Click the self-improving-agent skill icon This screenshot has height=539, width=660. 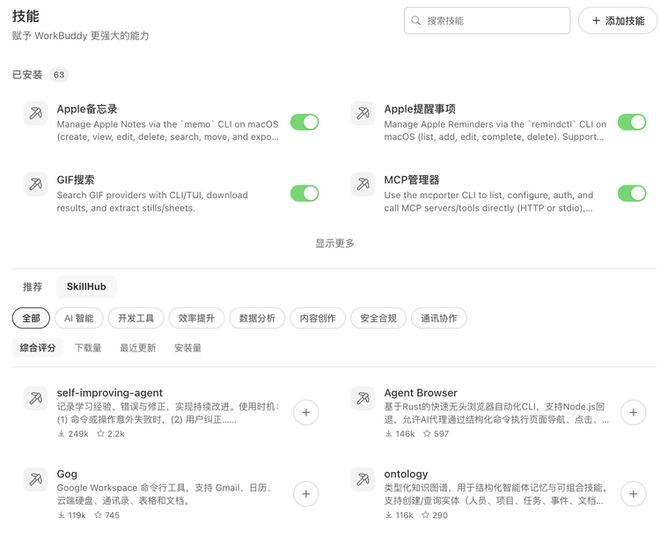pos(36,398)
